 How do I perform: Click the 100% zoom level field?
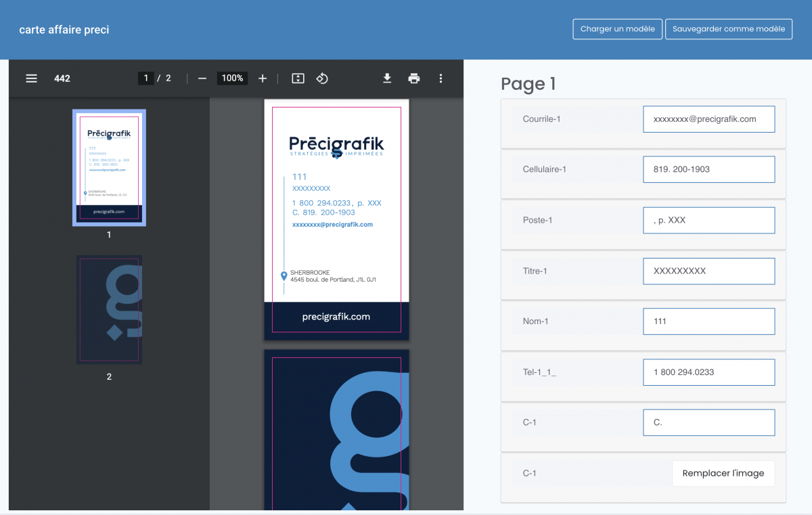(x=232, y=79)
